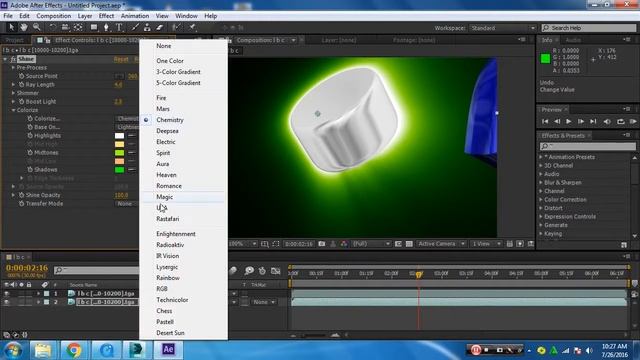This screenshot has height=360, width=640.
Task: Open Active Camera view dropdown
Action: 441,244
